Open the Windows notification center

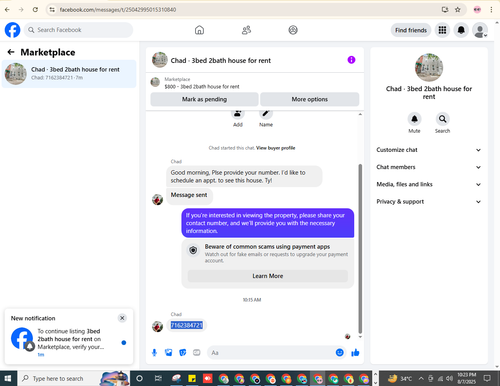487,378
